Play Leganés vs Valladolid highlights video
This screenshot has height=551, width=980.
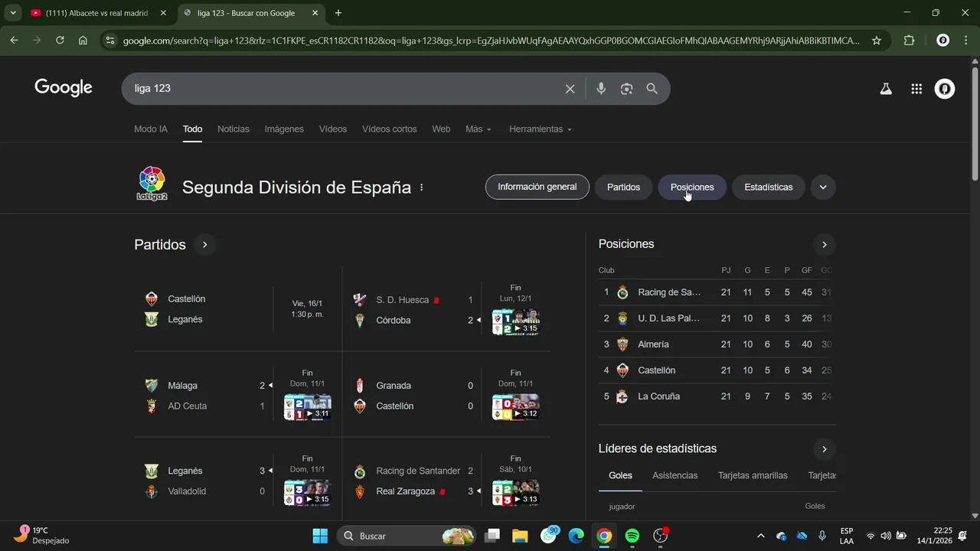[x=307, y=493]
